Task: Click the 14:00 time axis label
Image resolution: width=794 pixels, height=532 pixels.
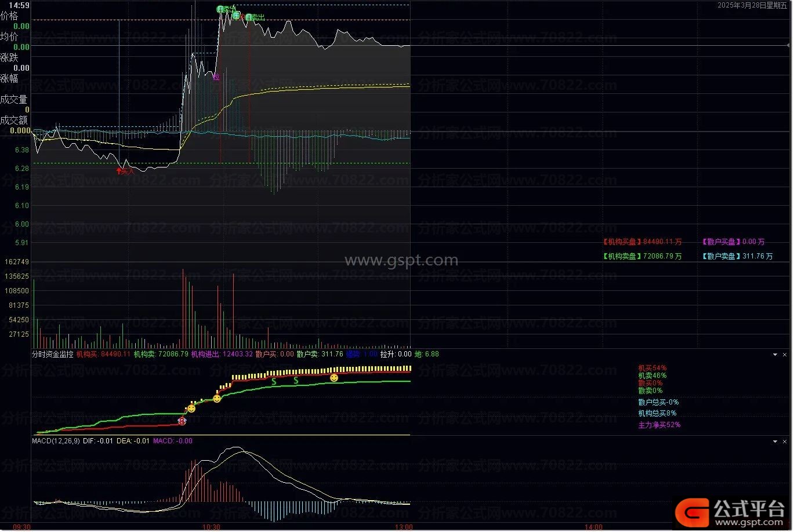Action: point(594,527)
